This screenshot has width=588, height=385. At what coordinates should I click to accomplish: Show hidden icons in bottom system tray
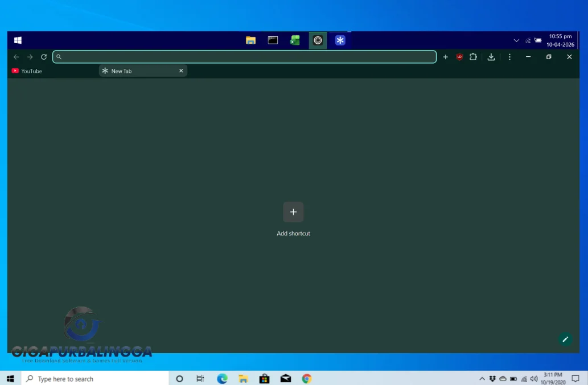coord(482,379)
